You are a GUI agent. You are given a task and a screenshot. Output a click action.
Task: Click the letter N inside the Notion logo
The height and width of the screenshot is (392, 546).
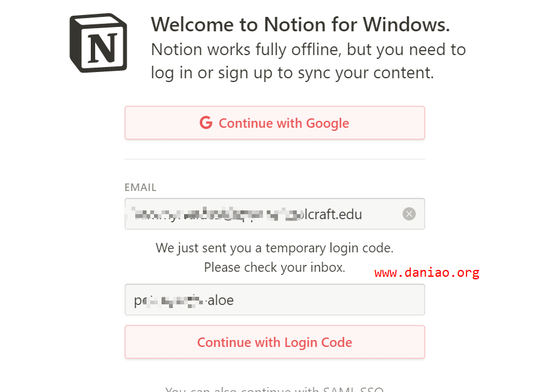point(102,48)
